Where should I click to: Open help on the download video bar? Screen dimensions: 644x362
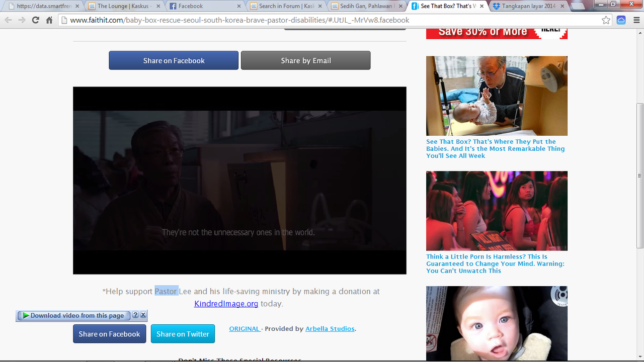pos(135,315)
